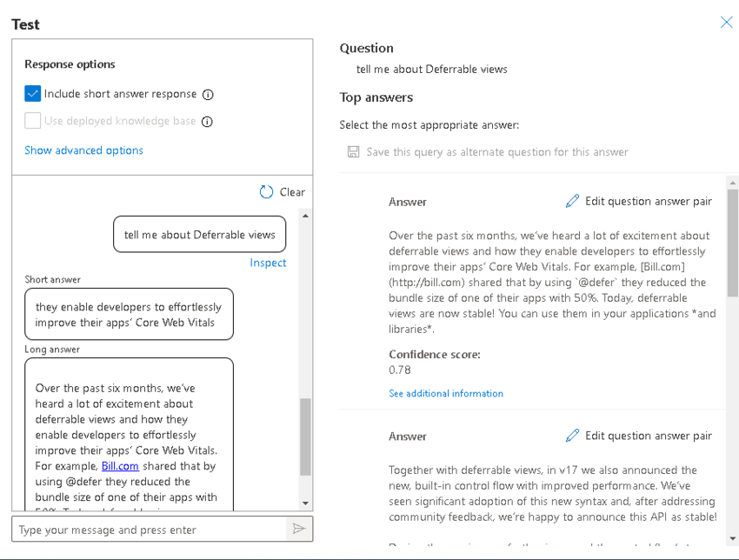Click the chat scrollbar down arrow
The height and width of the screenshot is (560, 739).
(305, 503)
